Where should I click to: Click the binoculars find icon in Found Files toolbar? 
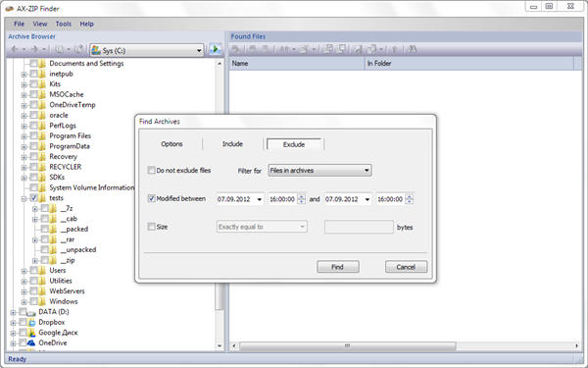click(x=412, y=49)
